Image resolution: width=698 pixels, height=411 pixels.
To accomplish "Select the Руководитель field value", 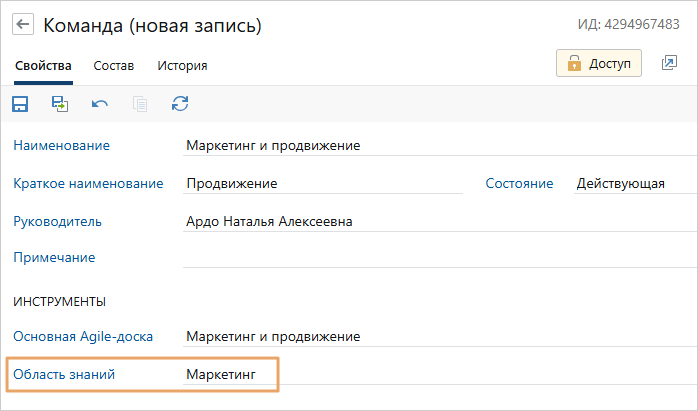I will (x=440, y=221).
